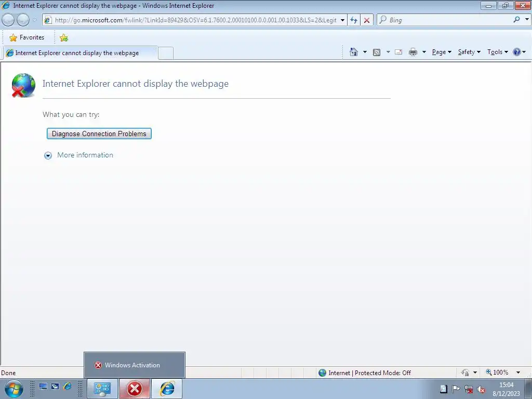Switch to Internet Explorer taskbar button
Image resolution: width=532 pixels, height=399 pixels.
coord(167,389)
